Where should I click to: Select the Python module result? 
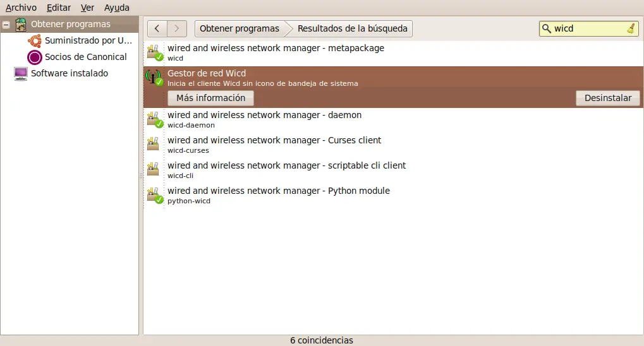(394, 195)
